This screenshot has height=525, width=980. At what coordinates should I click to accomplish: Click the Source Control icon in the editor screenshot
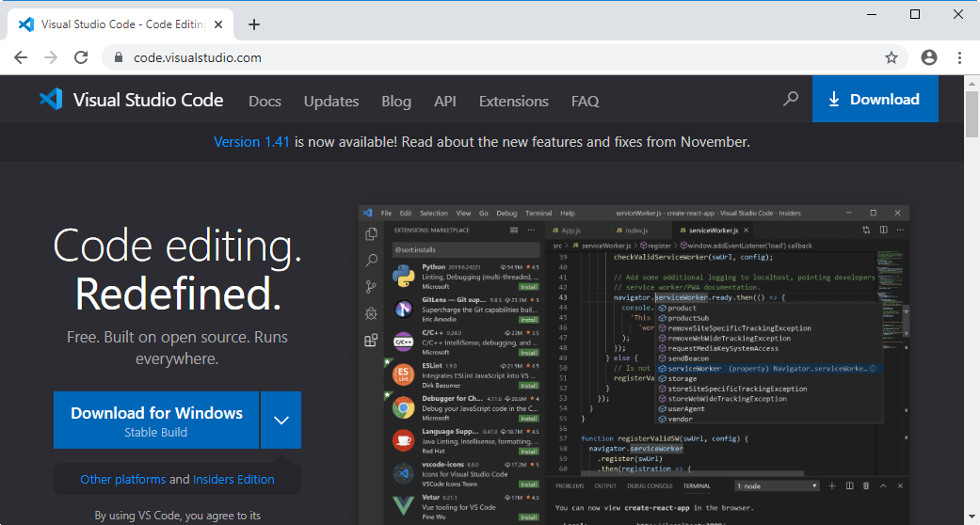click(371, 287)
